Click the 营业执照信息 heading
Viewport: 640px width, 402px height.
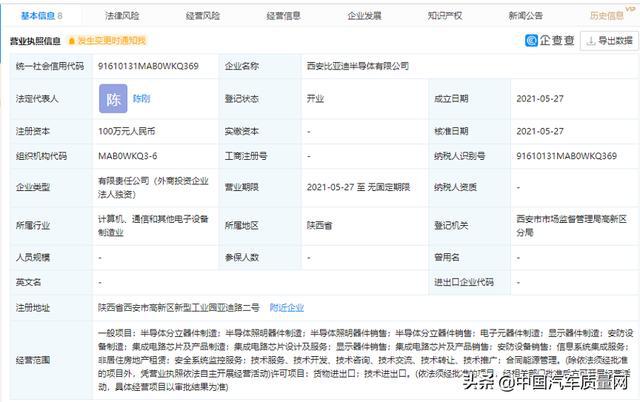pyautogui.click(x=36, y=41)
